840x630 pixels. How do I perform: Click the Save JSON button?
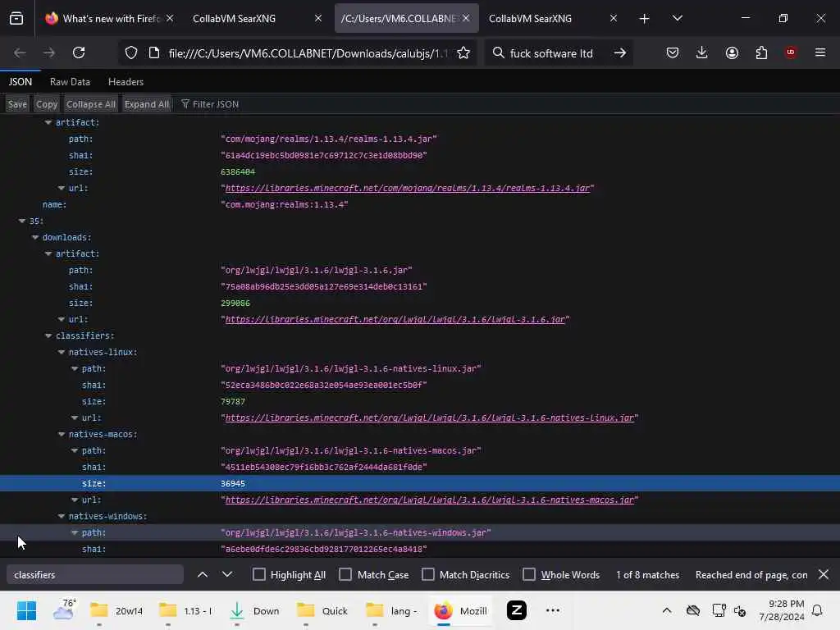(18, 104)
